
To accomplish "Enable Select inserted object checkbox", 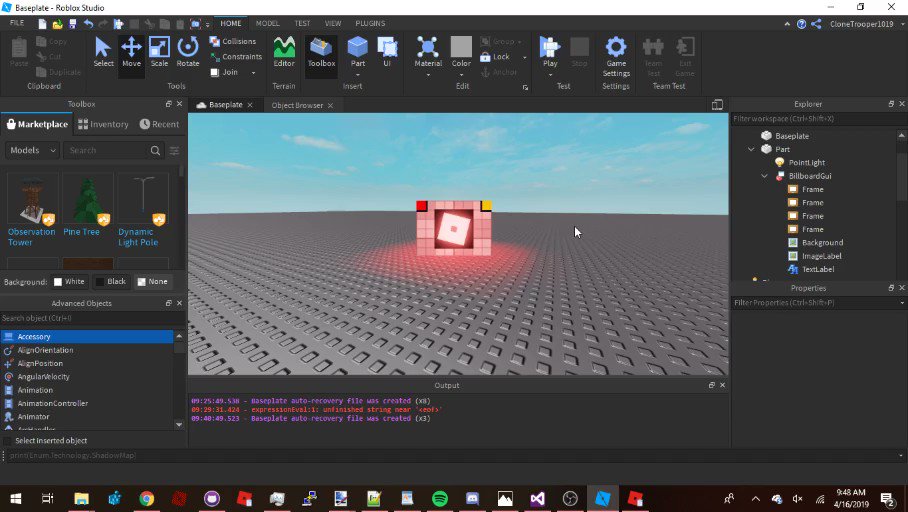I will [x=8, y=441].
